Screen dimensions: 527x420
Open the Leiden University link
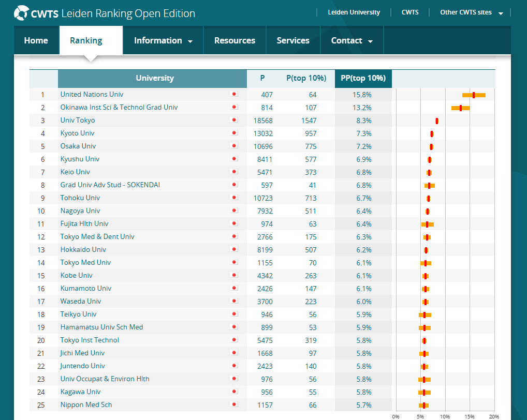[354, 12]
